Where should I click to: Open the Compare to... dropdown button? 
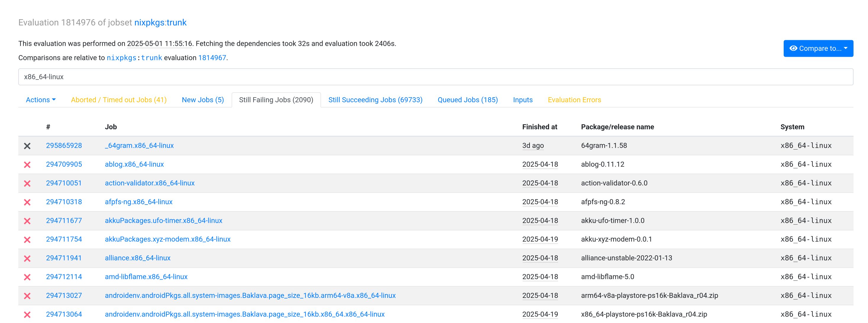point(818,48)
